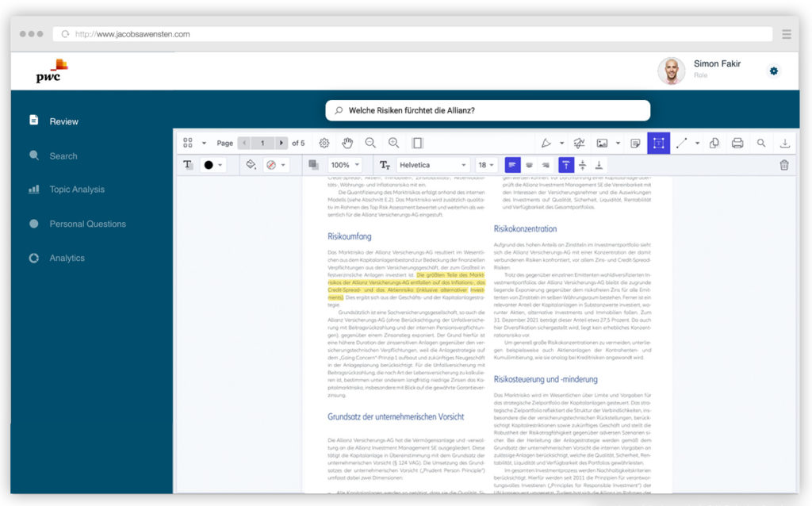Toggle bottom vertical alignment
The image size is (812, 506).
coord(599,165)
